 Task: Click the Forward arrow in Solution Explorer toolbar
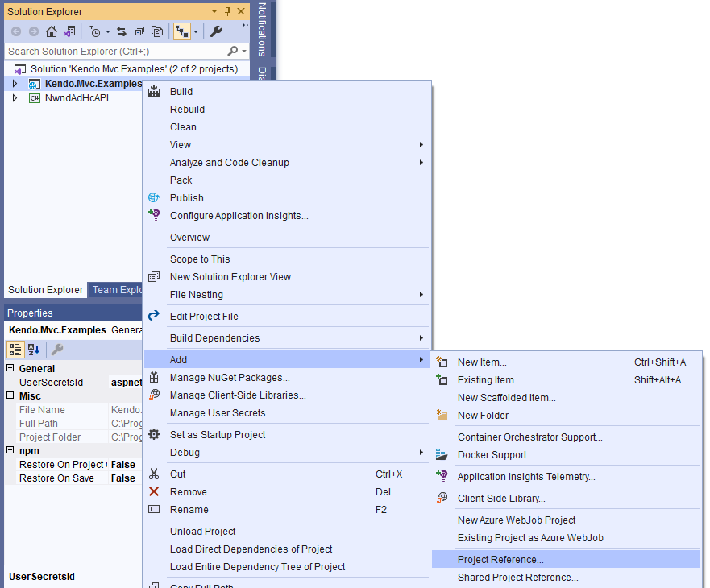(x=34, y=31)
